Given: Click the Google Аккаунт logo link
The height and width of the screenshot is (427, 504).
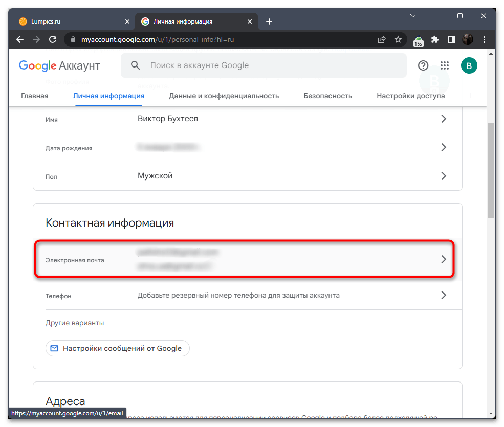Looking at the screenshot, I should tap(59, 65).
